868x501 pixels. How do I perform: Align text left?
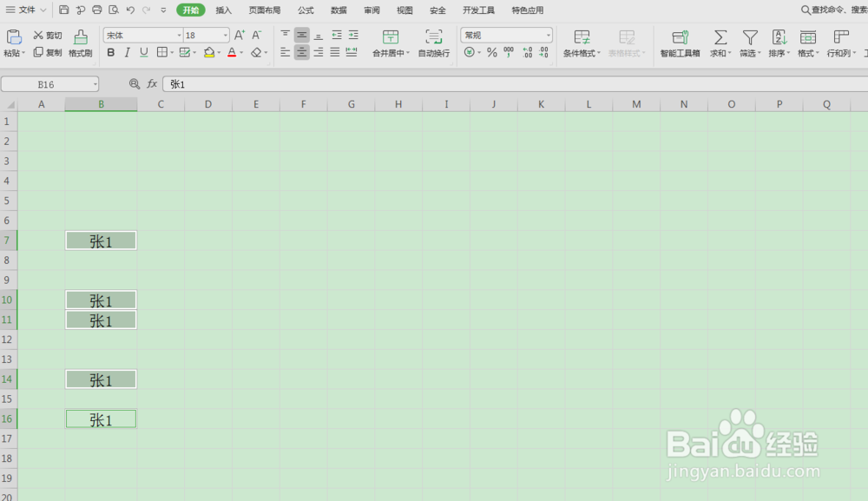click(285, 53)
